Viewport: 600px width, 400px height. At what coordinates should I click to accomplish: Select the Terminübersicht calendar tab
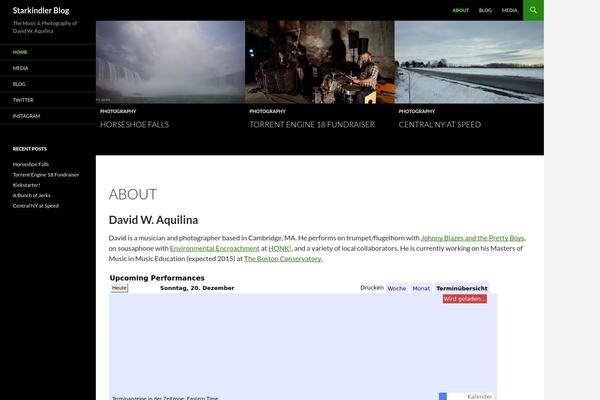tap(462, 288)
